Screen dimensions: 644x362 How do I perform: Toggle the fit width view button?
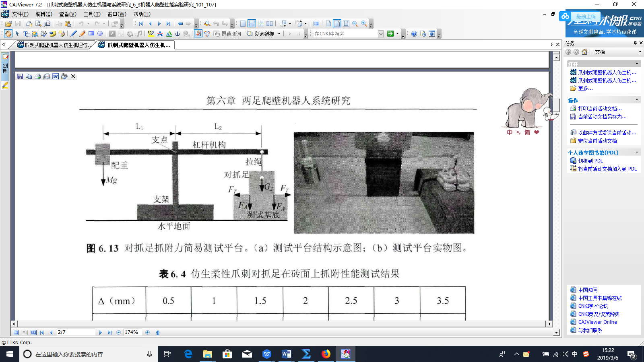(337, 24)
